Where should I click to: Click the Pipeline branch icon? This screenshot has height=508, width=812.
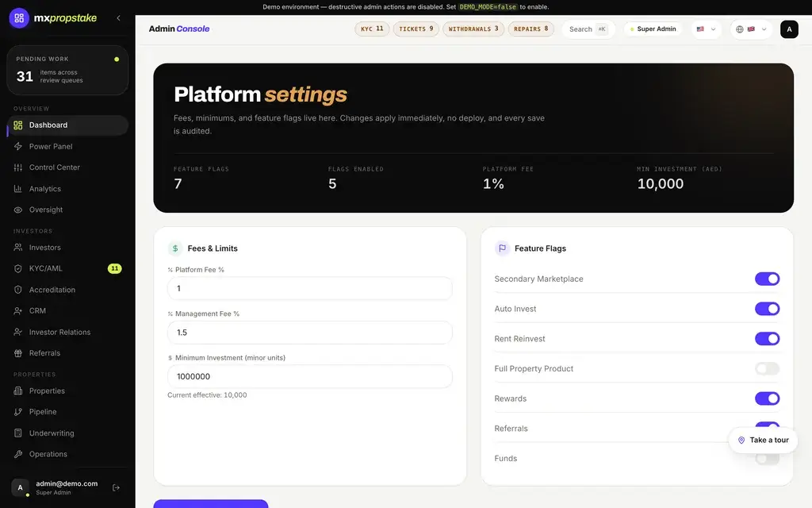coord(18,412)
